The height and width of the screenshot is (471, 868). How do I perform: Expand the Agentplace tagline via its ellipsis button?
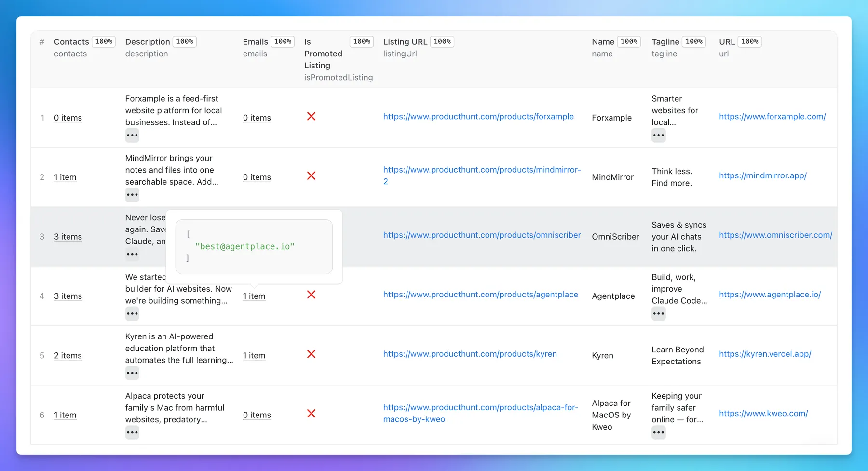[x=658, y=313]
